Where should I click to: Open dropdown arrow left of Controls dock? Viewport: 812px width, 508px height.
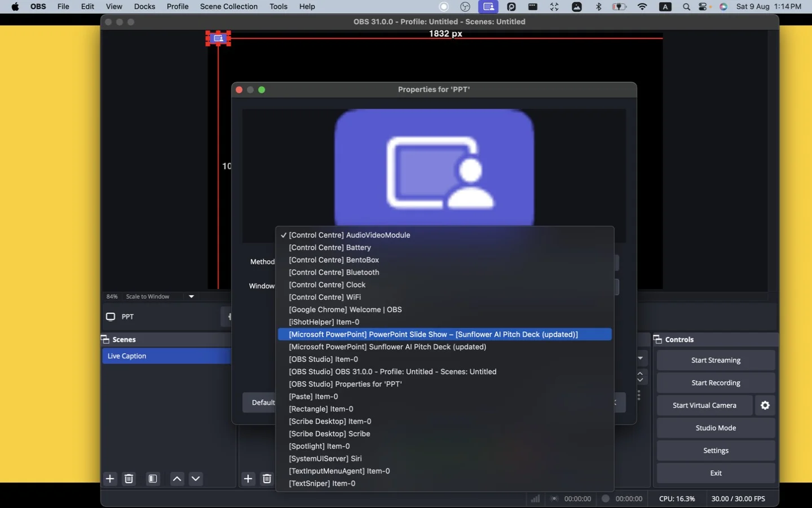[x=641, y=358]
